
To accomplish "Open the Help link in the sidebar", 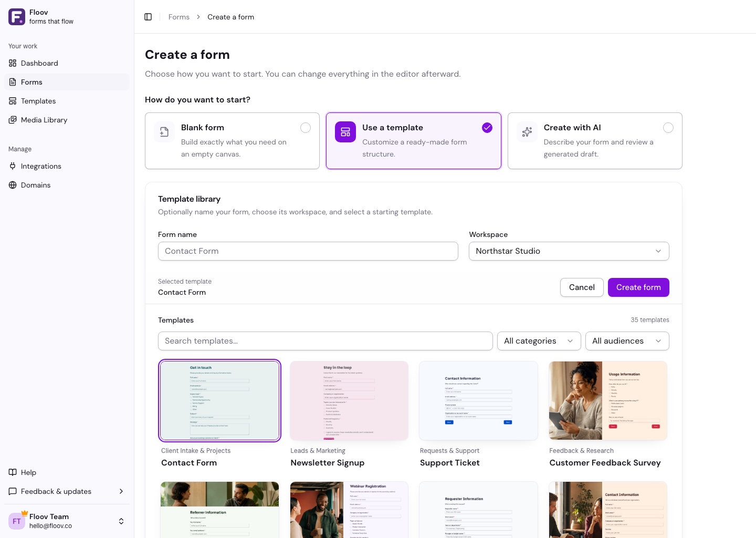I will [67, 472].
